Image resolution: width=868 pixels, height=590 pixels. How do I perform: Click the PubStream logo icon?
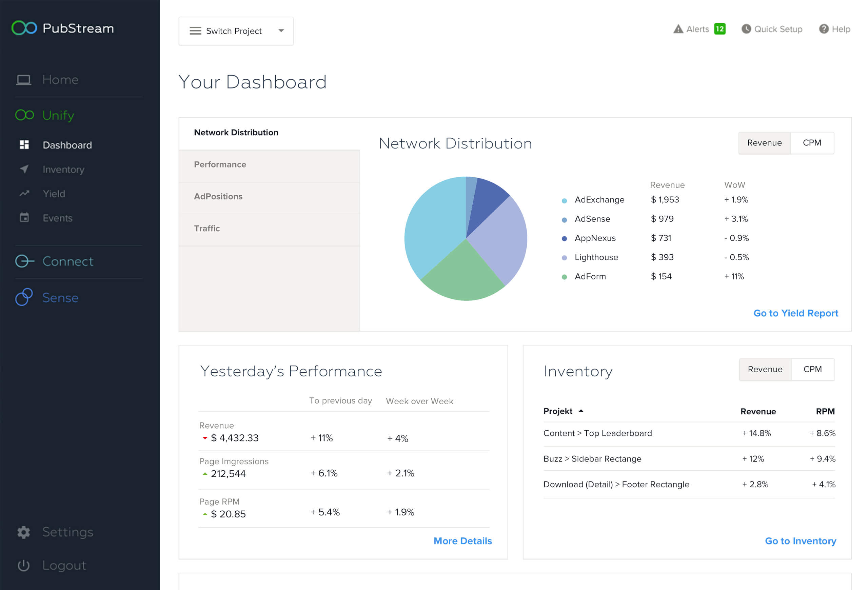click(24, 28)
